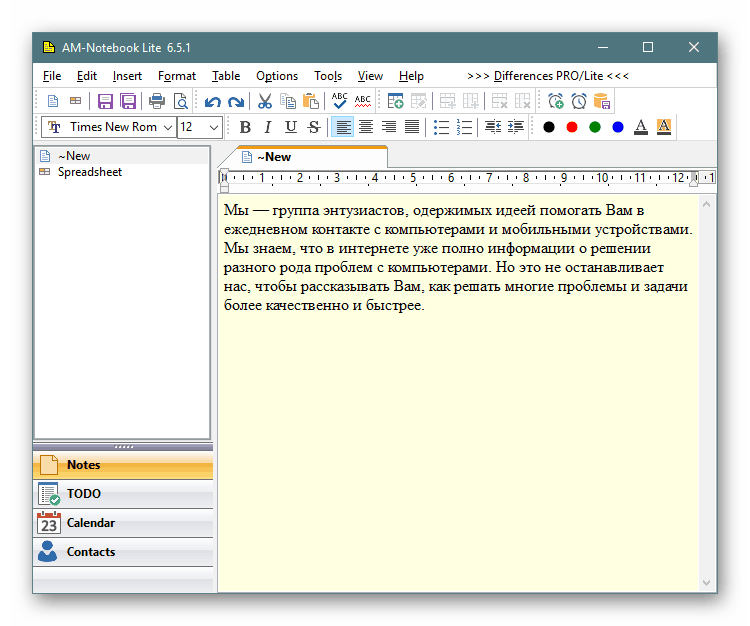Image resolution: width=750 pixels, height=626 pixels.
Task: Run the spell check ABC checkmark icon
Action: pyautogui.click(x=340, y=101)
